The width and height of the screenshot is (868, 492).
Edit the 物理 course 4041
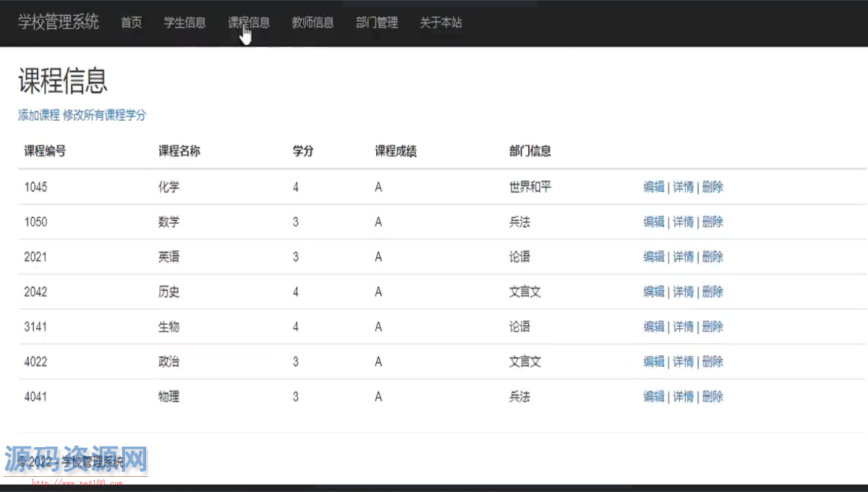click(654, 396)
